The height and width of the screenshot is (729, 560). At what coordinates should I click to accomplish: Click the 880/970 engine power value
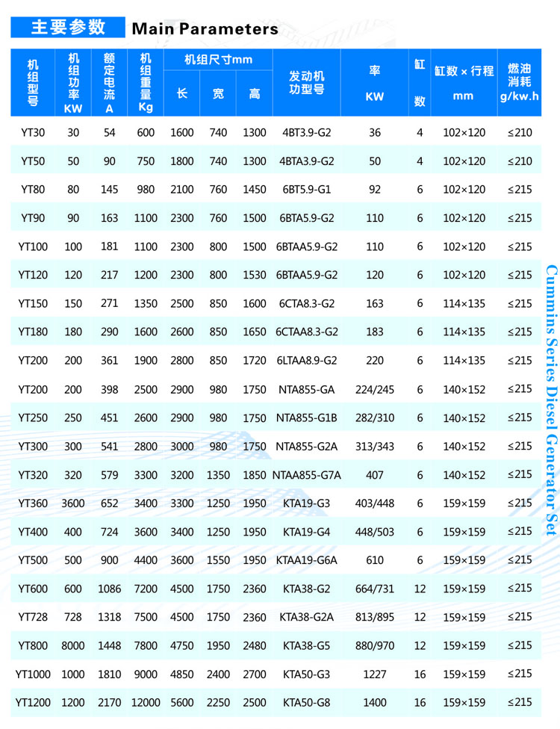375,646
